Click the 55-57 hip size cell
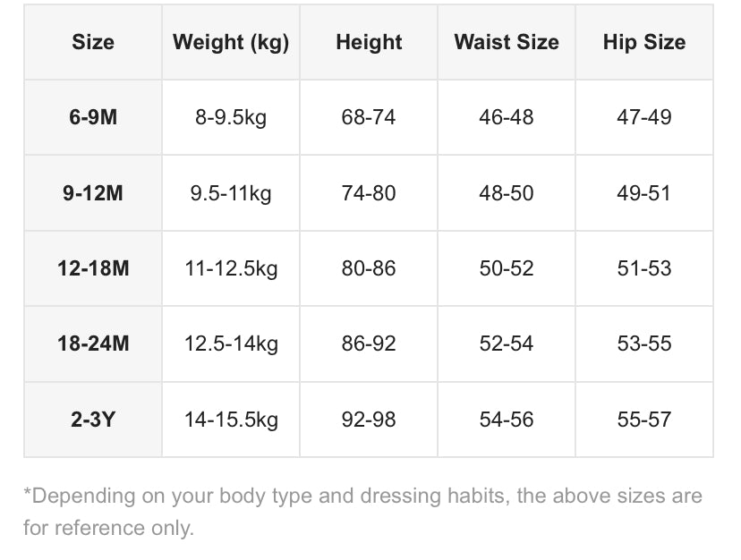The image size is (741, 560). coord(644,420)
